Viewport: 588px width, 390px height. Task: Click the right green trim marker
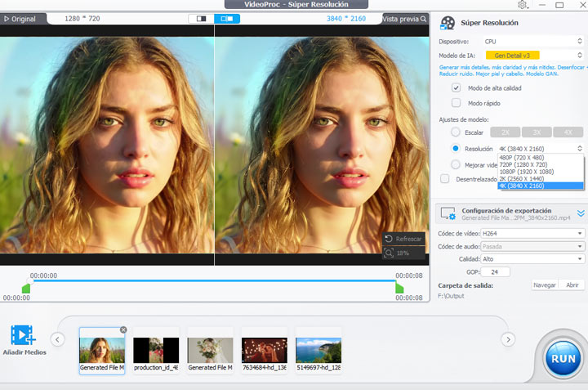pyautogui.click(x=399, y=289)
